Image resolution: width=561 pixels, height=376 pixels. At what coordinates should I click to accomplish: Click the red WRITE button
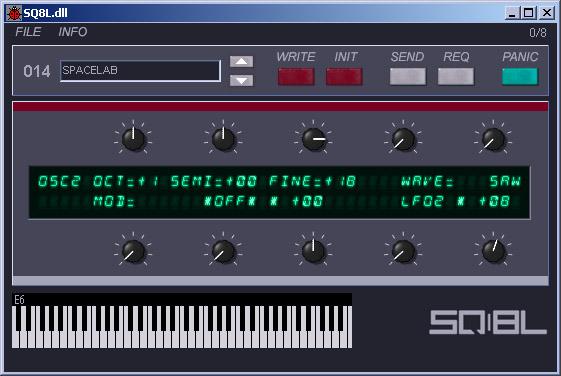tap(296, 76)
